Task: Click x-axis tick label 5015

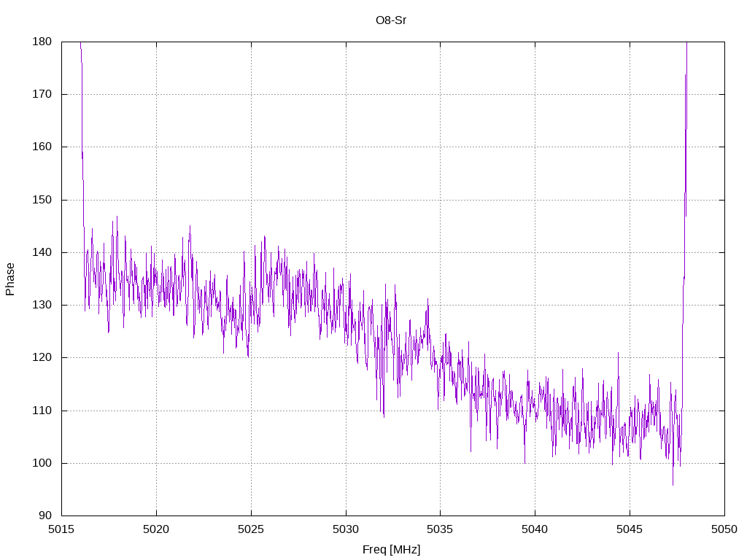Action: click(61, 529)
